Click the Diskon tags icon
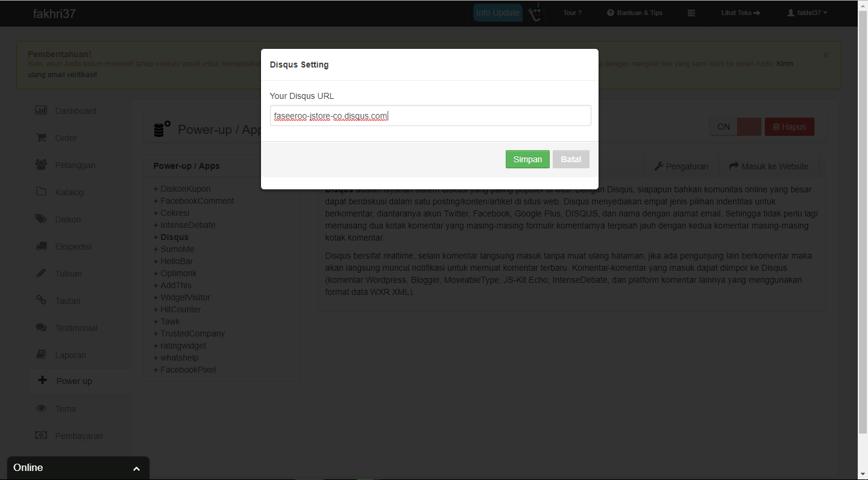The image size is (868, 480). pyautogui.click(x=41, y=219)
